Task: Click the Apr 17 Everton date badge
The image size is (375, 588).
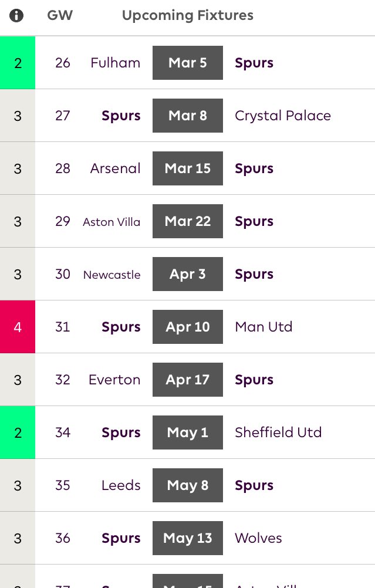Action: [188, 380]
